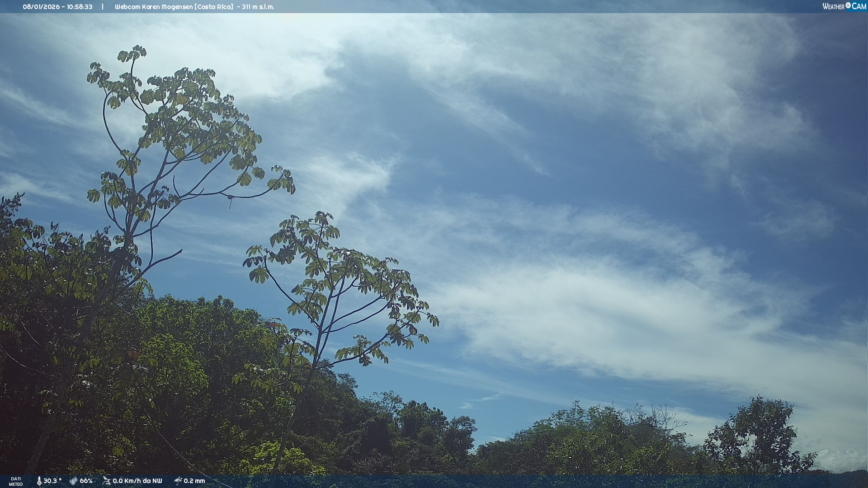Click the thermometer temperature icon
Viewport: 868px width, 488px height.
click(x=39, y=481)
